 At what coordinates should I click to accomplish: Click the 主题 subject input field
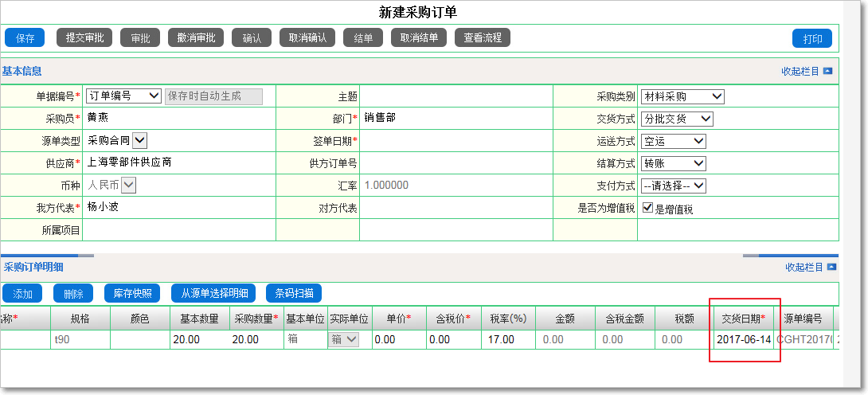click(x=456, y=96)
